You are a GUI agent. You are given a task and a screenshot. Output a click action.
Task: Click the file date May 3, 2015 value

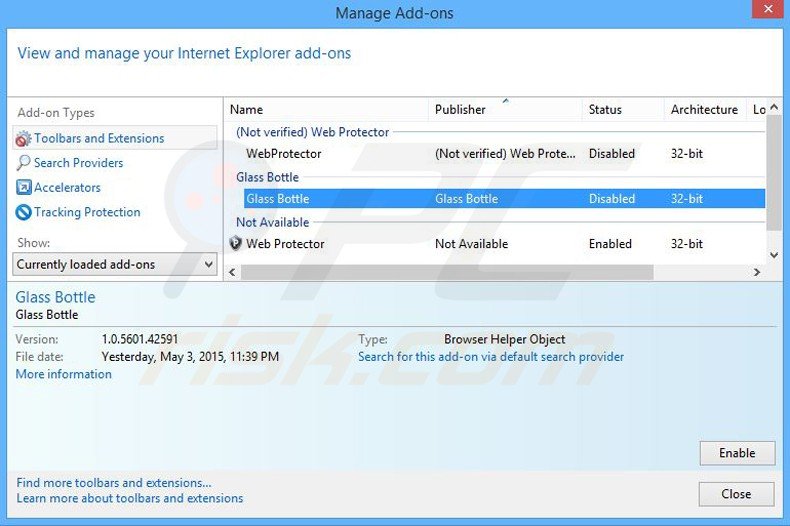tap(190, 357)
